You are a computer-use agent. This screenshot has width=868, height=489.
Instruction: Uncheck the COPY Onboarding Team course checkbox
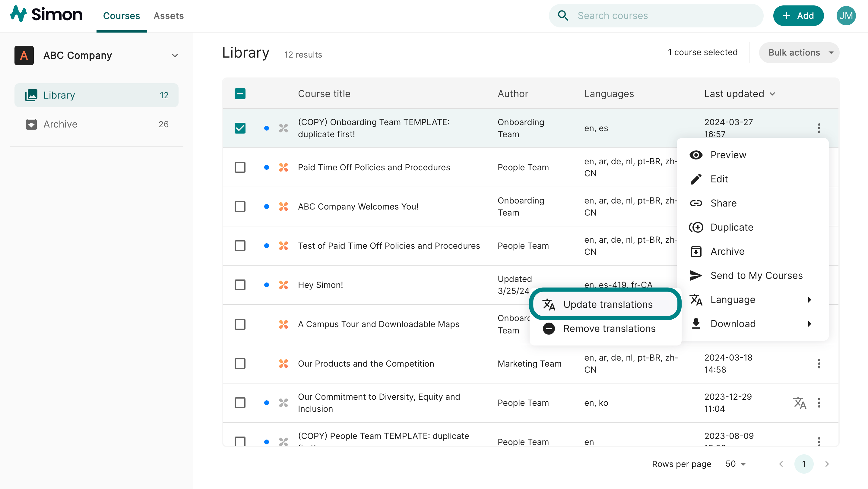click(240, 128)
